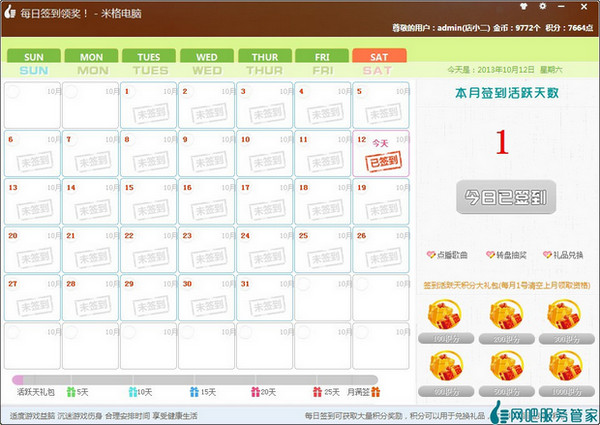Select calendar cell for day 27
The image size is (600, 425).
pyautogui.click(x=32, y=298)
